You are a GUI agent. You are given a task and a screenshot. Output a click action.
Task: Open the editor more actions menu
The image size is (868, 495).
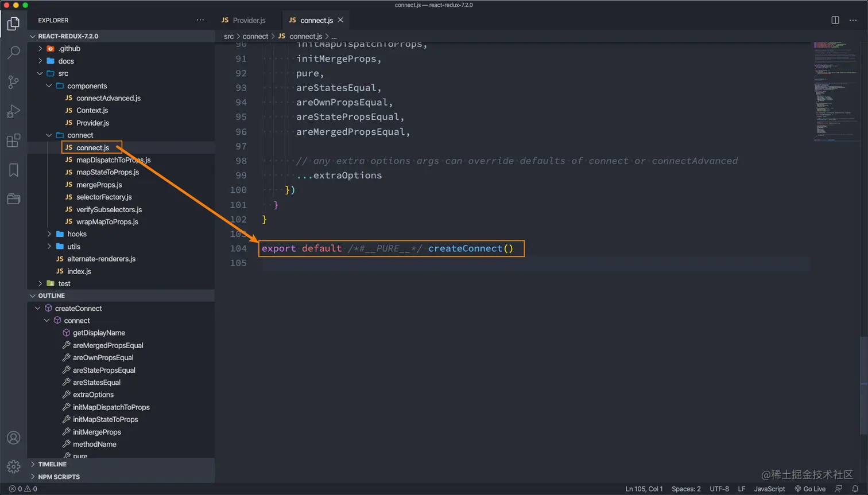[853, 20]
